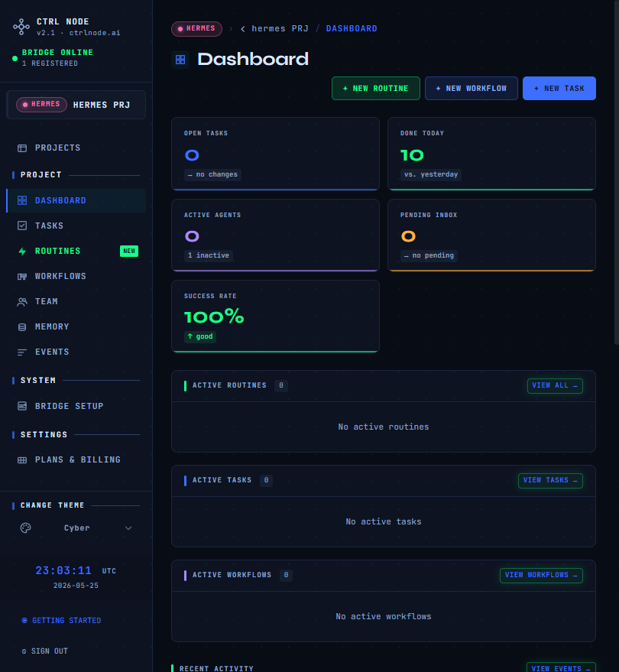
Task: Click the Open Tasks stat card
Action: pyautogui.click(x=275, y=154)
